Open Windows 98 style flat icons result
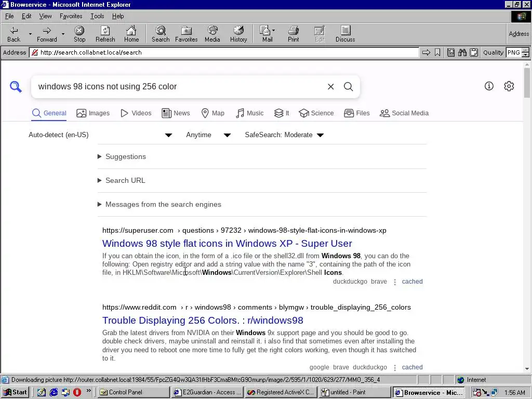 227,244
